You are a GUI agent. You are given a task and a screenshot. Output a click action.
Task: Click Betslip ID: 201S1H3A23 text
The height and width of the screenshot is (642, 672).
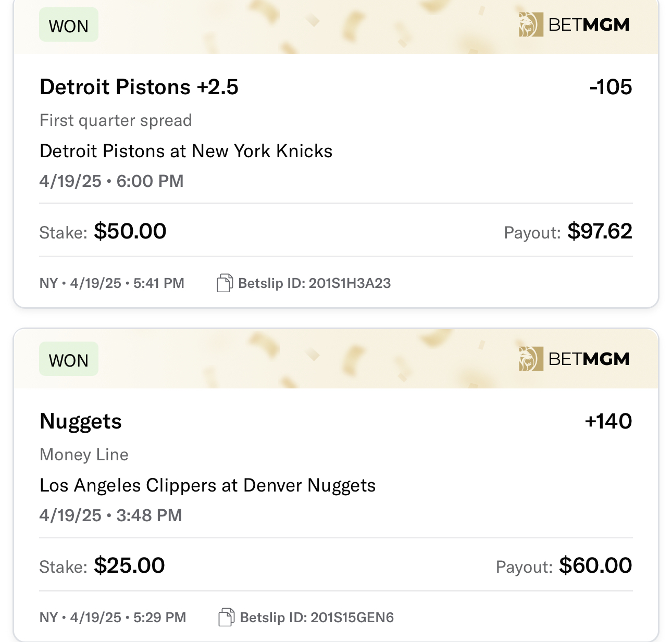click(315, 283)
